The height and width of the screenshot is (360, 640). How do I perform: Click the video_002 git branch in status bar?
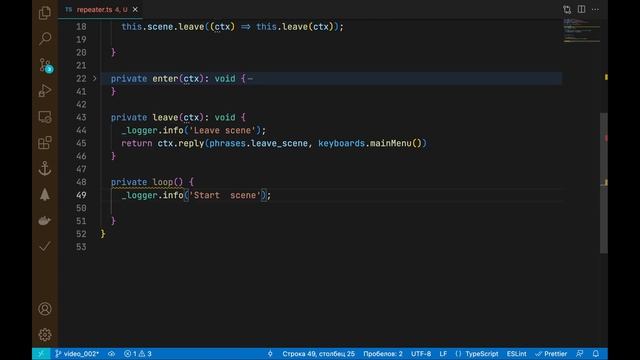coord(77,354)
